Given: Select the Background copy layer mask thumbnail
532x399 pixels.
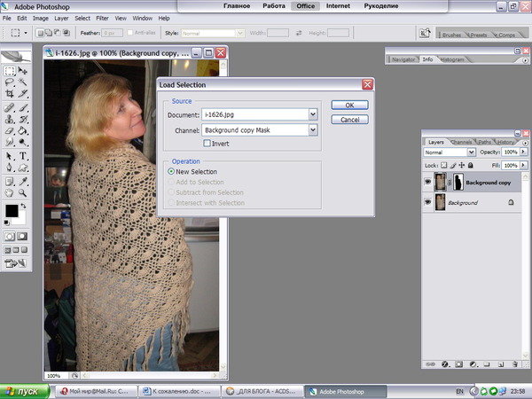Looking at the screenshot, I should pos(458,182).
